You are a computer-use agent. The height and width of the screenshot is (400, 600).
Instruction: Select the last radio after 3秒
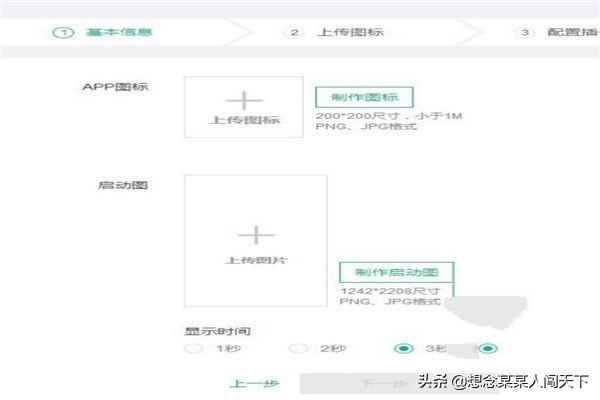[x=488, y=349]
